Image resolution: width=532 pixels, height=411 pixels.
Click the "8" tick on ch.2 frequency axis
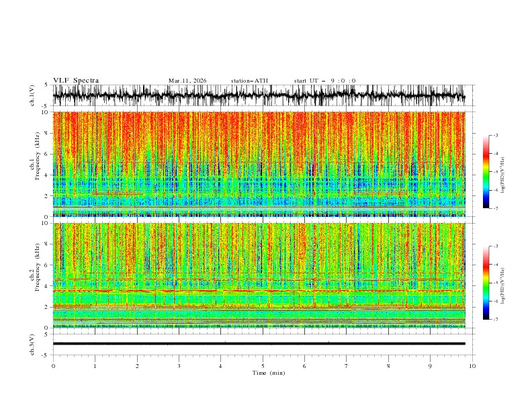coord(47,244)
